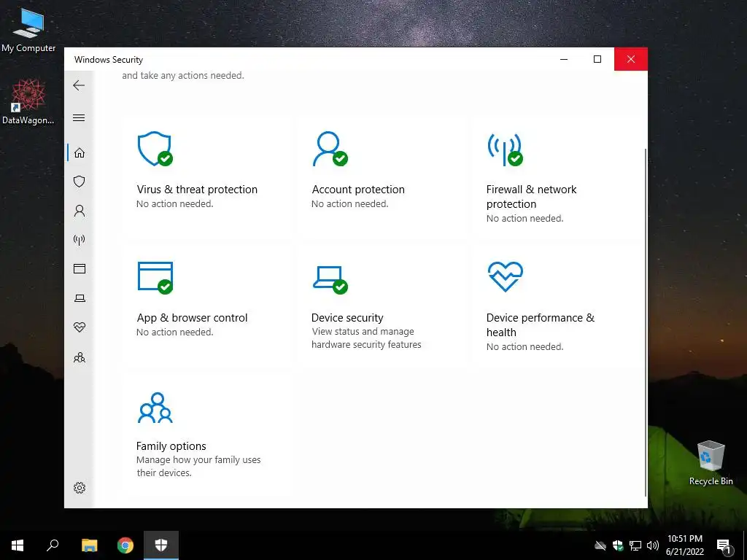Image resolution: width=747 pixels, height=560 pixels.
Task: Open Account protection heading
Action: 357,189
